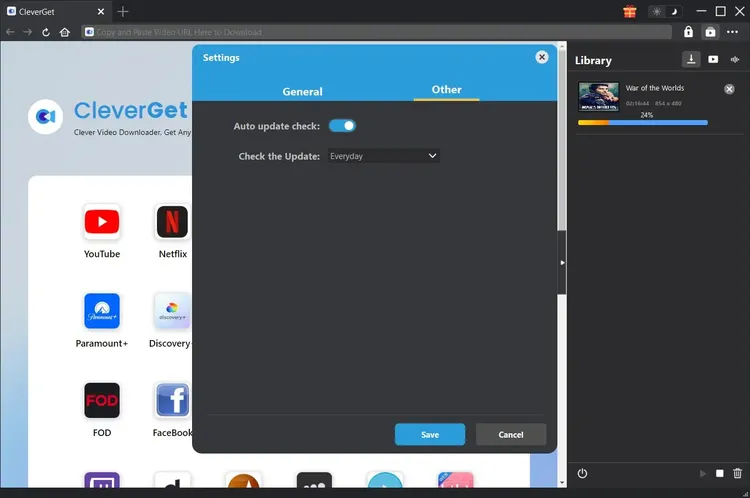Delete all tasks with trash icon

[738, 473]
